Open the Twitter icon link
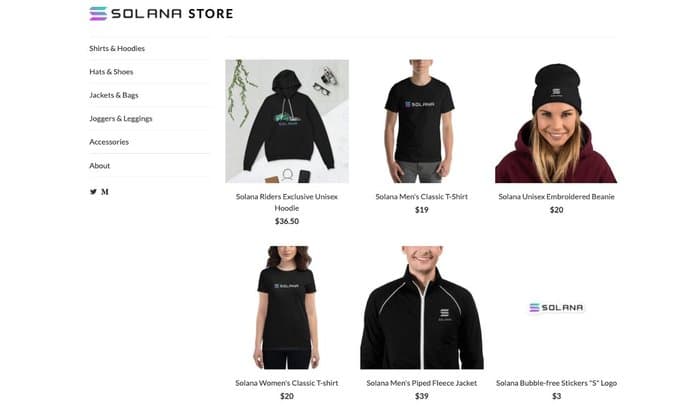Screen dimensions: 680x418 pos(93,192)
